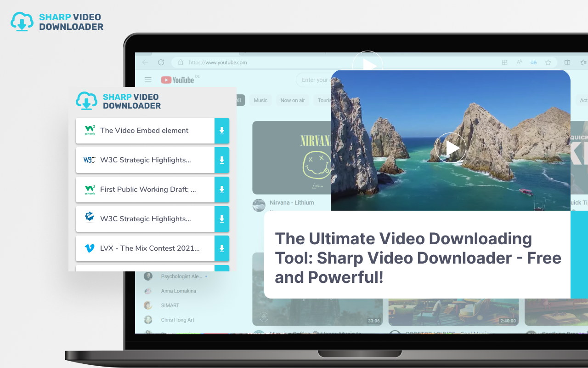Switch to the Music category
588x368 pixels.
[260, 100]
